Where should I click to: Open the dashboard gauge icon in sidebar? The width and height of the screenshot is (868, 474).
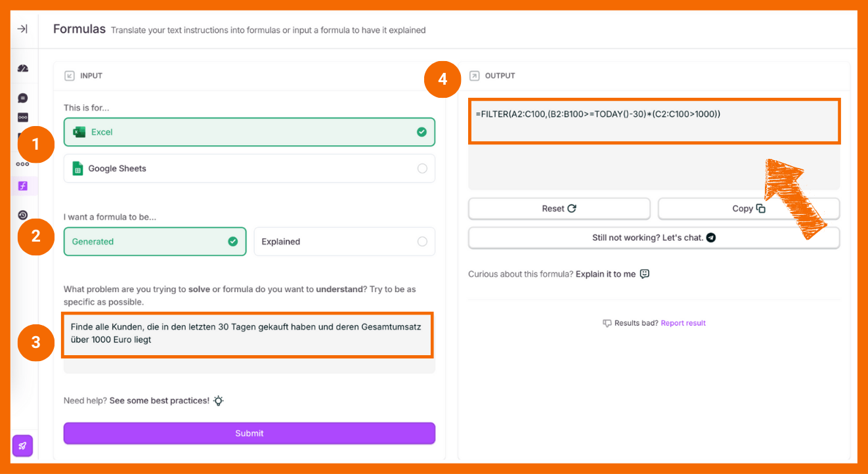coord(23,68)
